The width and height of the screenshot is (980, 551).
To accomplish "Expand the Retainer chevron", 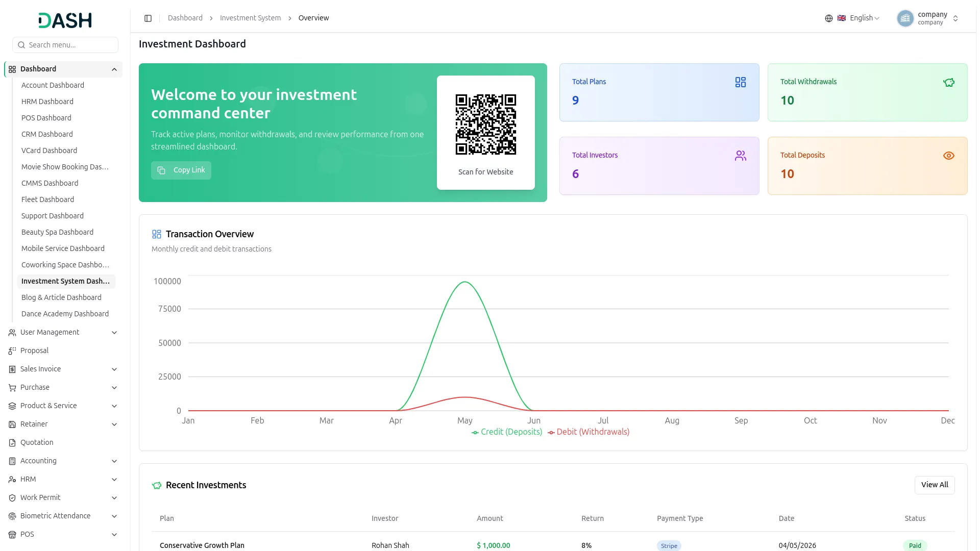I will (x=114, y=424).
